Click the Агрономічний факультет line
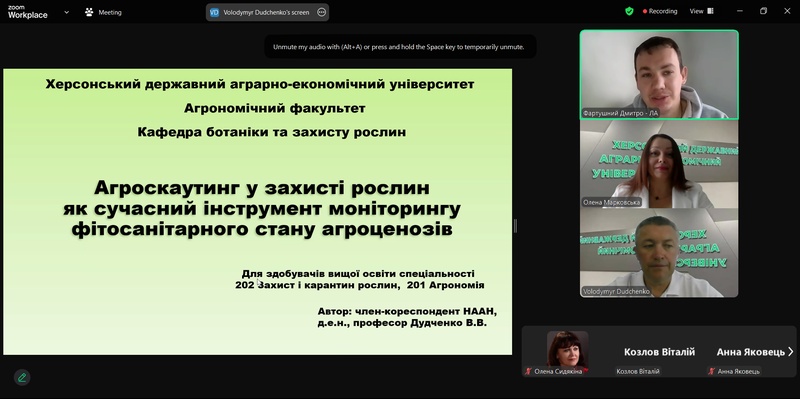The height and width of the screenshot is (399, 800). point(274,108)
